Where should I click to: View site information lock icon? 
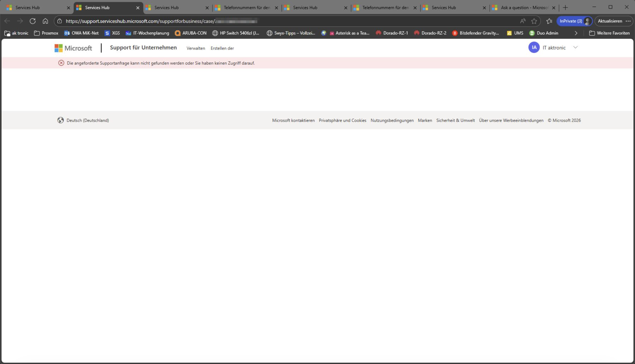tap(60, 21)
